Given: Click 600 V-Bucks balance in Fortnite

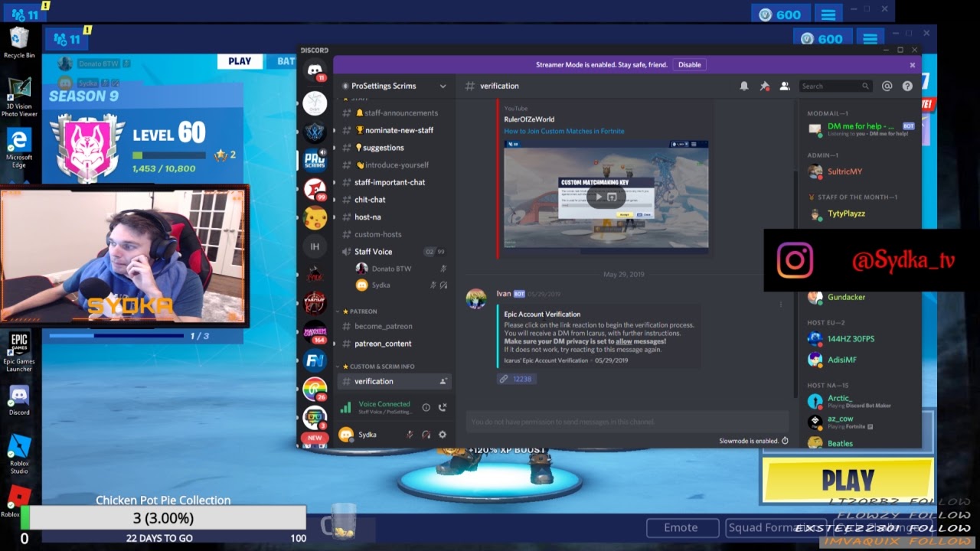Looking at the screenshot, I should tap(822, 39).
